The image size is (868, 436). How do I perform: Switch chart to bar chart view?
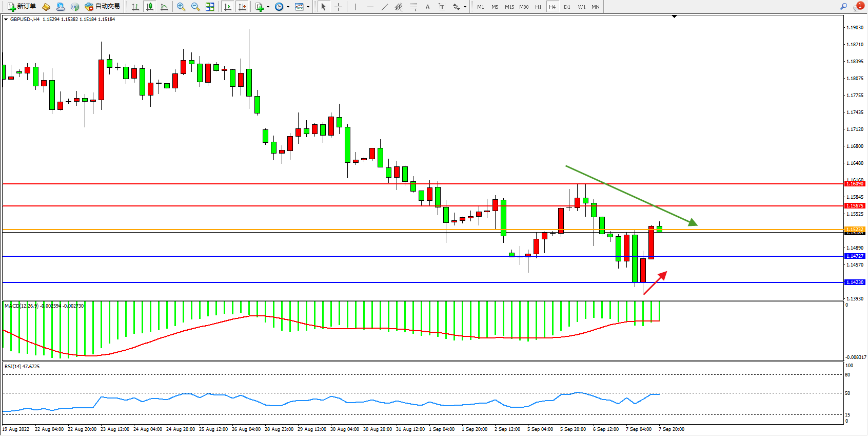click(x=135, y=7)
